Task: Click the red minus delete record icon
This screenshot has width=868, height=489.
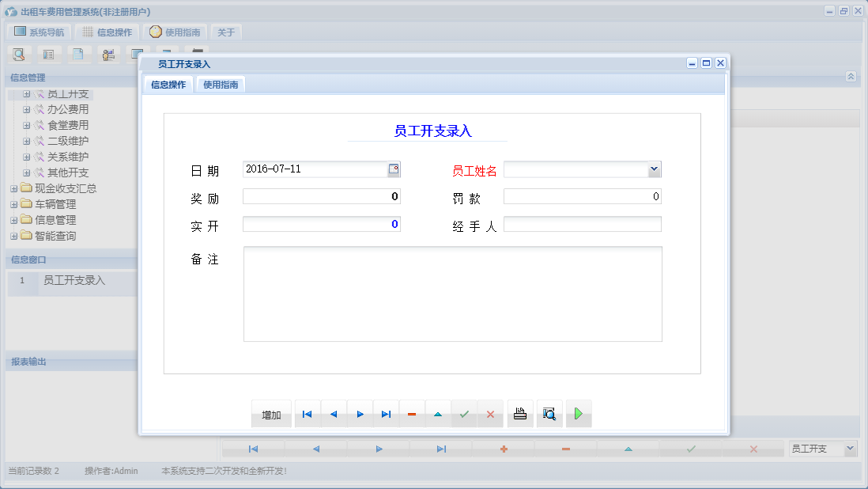Action: [412, 414]
